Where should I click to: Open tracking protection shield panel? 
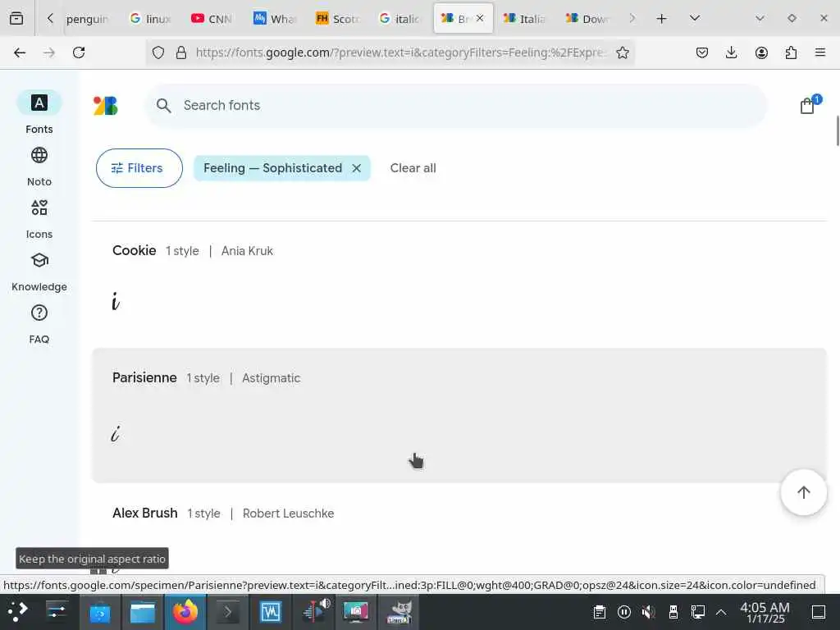pos(158,52)
